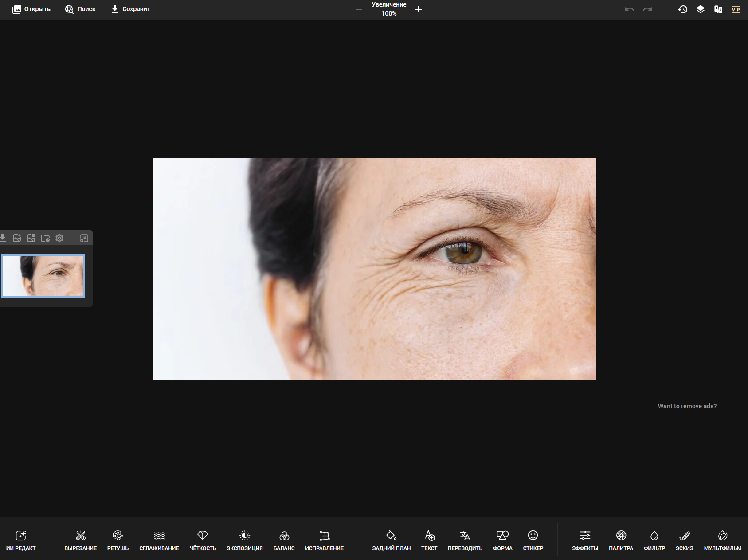748x560 pixels.
Task: Open the СГЛАЖИВАНИЕ smoothing tool
Action: [159, 540]
